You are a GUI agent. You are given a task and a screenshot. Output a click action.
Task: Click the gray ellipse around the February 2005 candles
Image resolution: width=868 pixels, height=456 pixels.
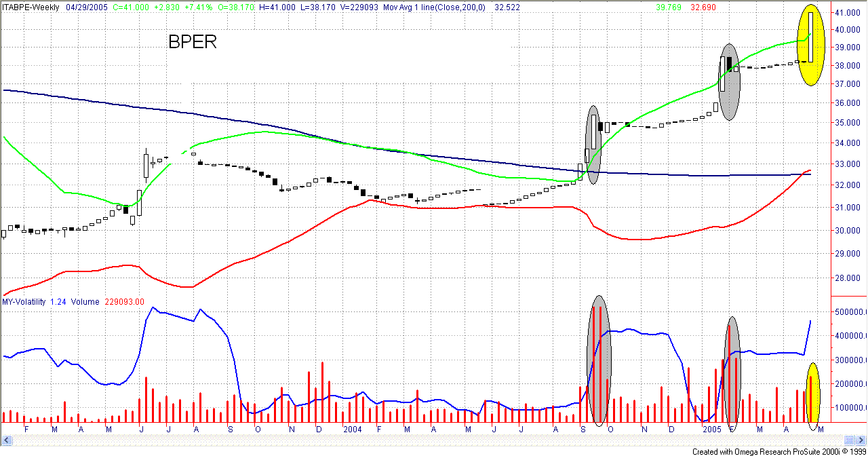coord(729,82)
